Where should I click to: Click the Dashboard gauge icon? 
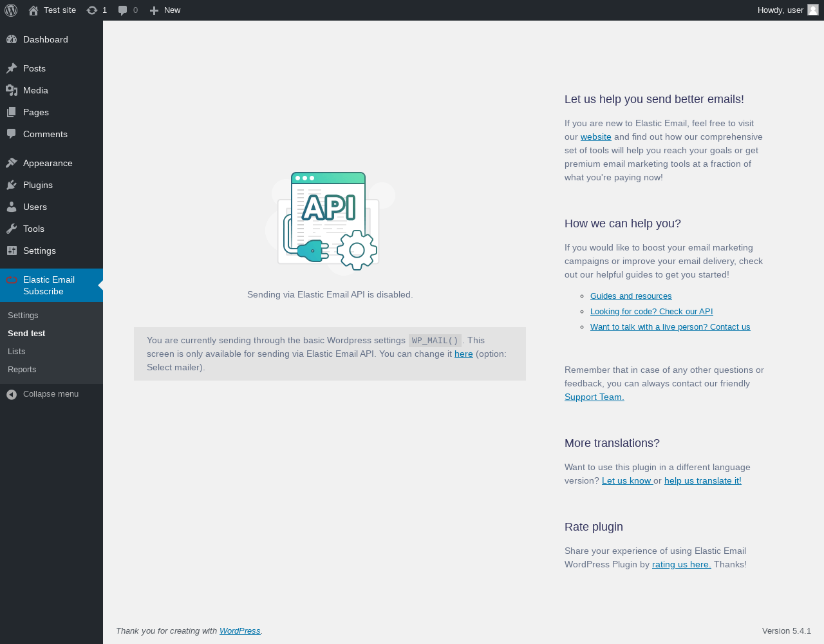coord(12,39)
